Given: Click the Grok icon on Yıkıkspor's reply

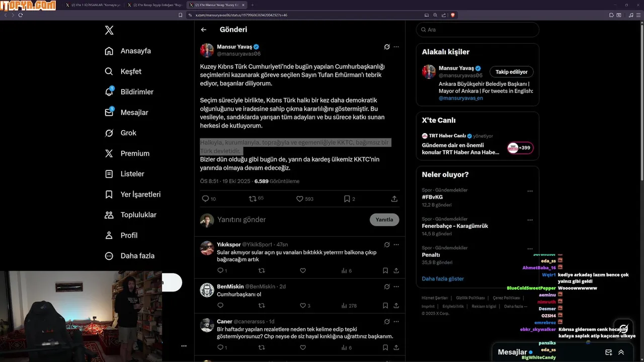Looking at the screenshot, I should 386,244.
